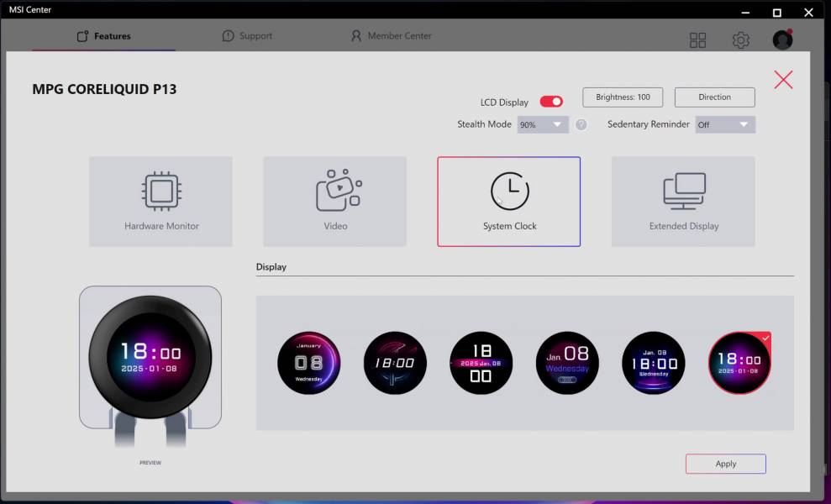Open the apps grid icon
The width and height of the screenshot is (831, 504).
(697, 40)
